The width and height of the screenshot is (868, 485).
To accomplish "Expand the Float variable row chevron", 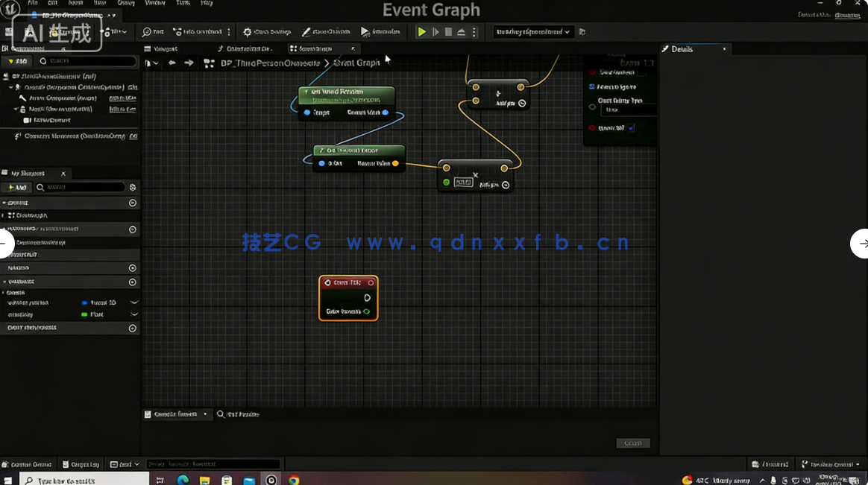I will [134, 314].
